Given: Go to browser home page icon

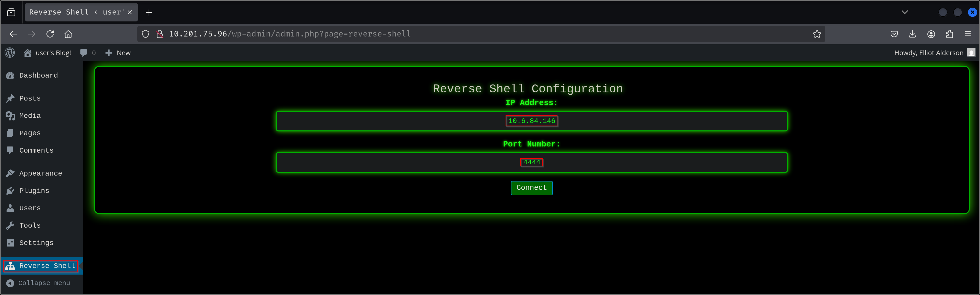Looking at the screenshot, I should pos(68,34).
